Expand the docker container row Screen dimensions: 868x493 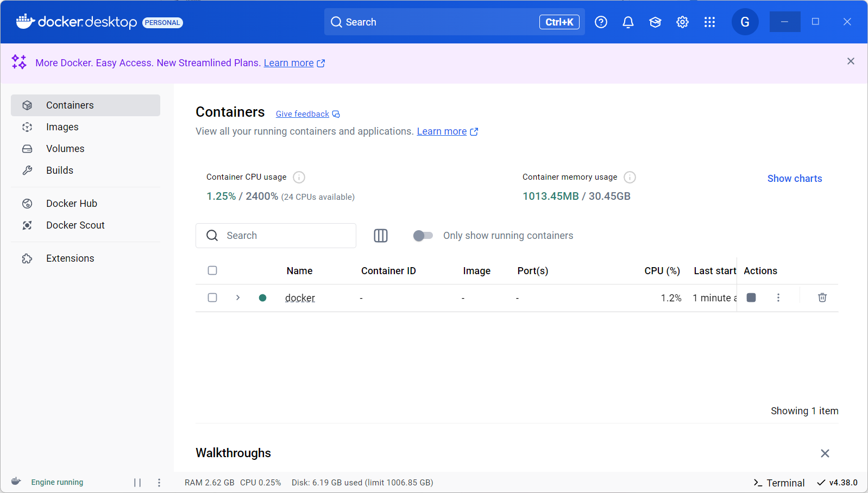pyautogui.click(x=238, y=298)
